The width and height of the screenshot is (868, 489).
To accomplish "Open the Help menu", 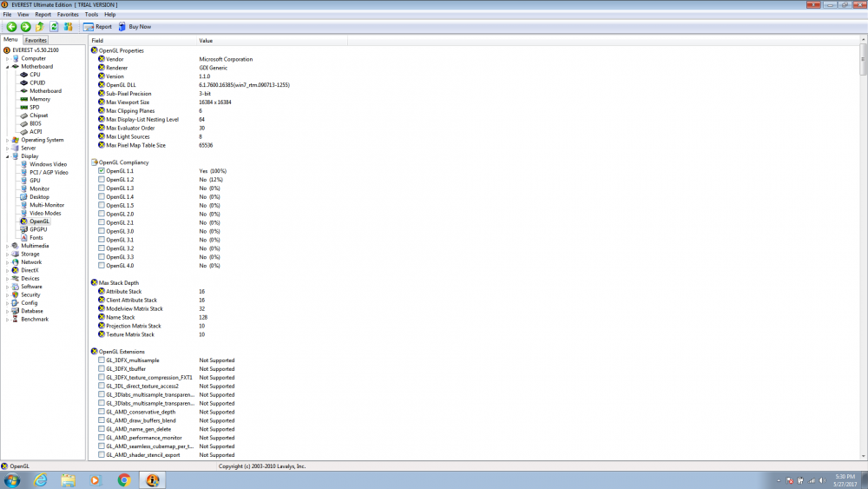I will tap(110, 15).
